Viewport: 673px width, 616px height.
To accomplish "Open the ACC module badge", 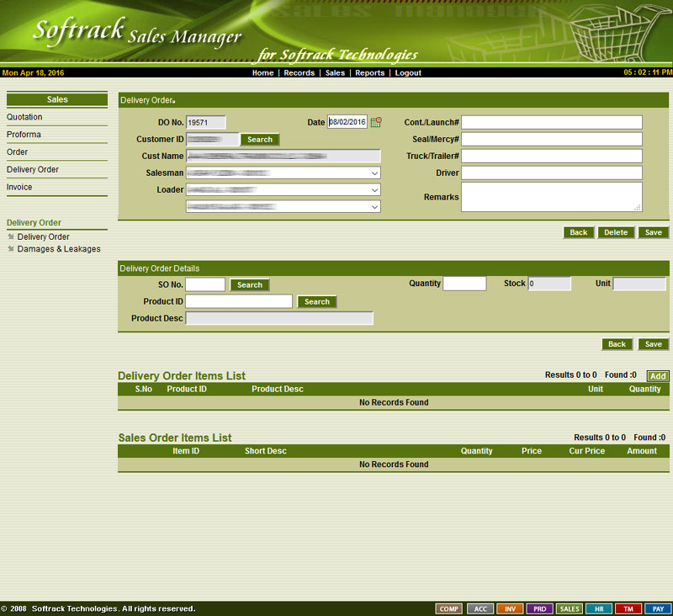I will (480, 608).
